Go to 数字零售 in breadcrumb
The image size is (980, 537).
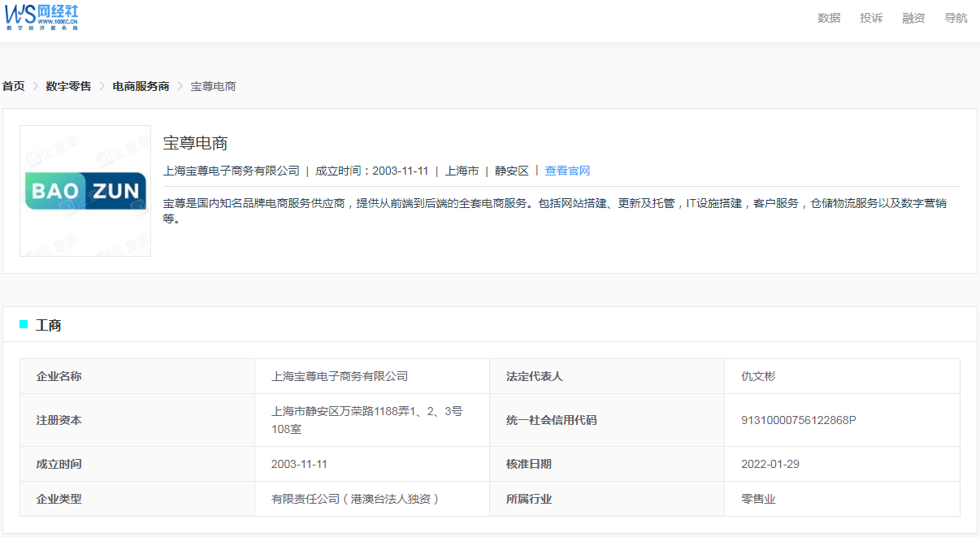[x=68, y=86]
